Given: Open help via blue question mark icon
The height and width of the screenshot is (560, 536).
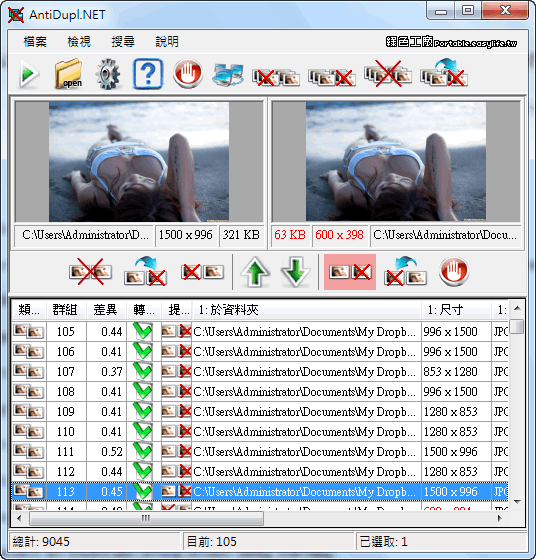Looking at the screenshot, I should 148,74.
